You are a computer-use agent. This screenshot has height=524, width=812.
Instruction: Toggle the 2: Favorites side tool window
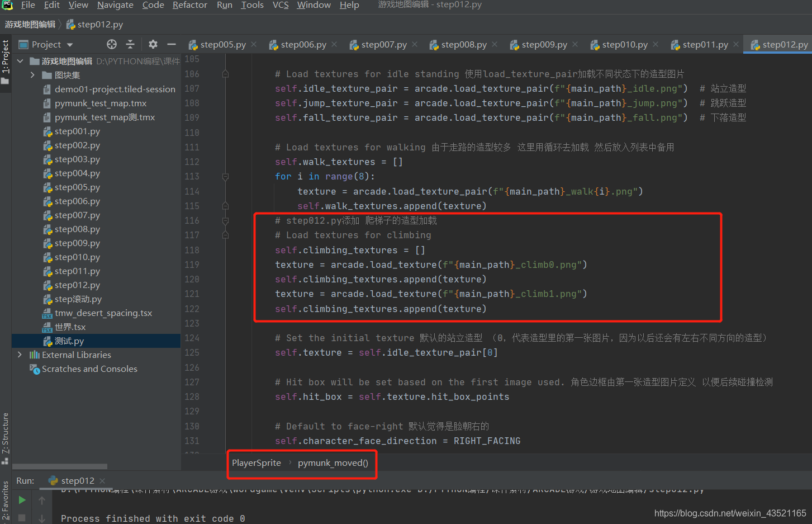tap(6, 501)
